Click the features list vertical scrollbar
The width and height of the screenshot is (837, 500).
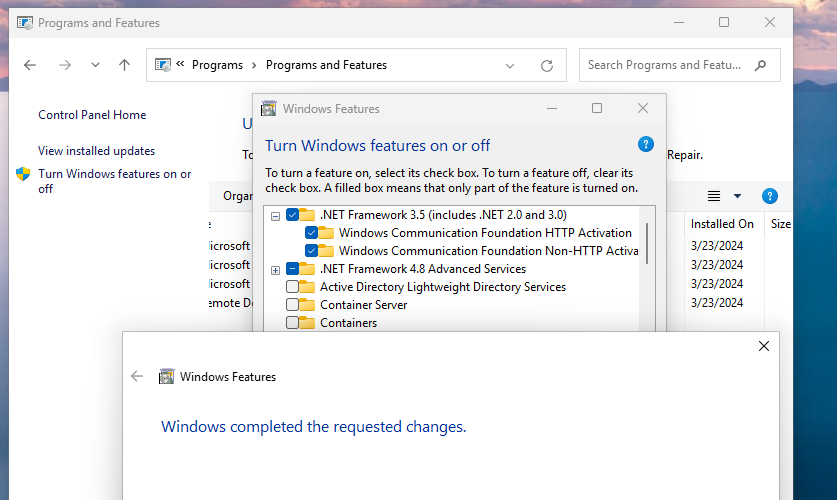(647, 243)
